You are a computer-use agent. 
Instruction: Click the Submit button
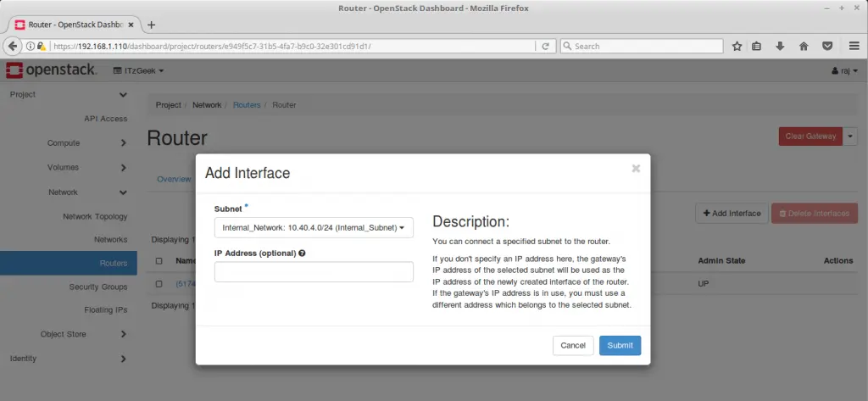pos(620,346)
